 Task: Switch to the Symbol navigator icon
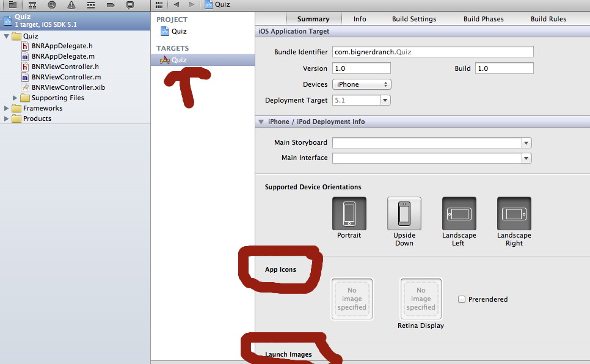pos(32,4)
